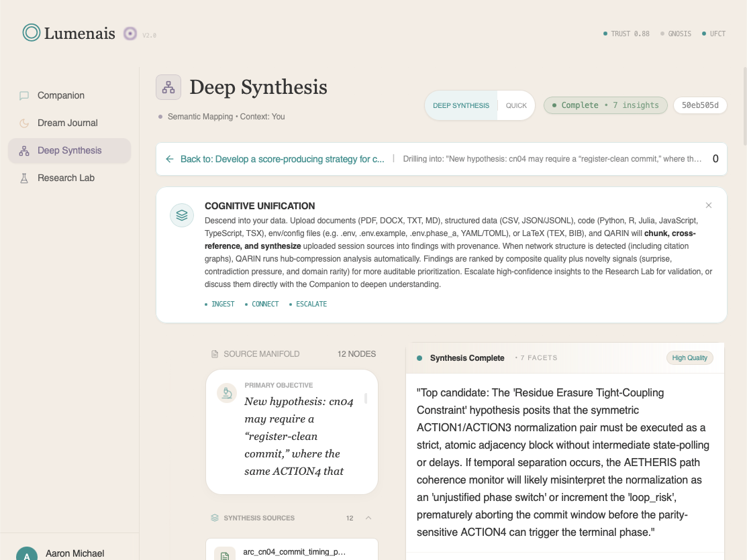This screenshot has height=560, width=747.
Task: Click the INGEST tag
Action: [x=219, y=304]
